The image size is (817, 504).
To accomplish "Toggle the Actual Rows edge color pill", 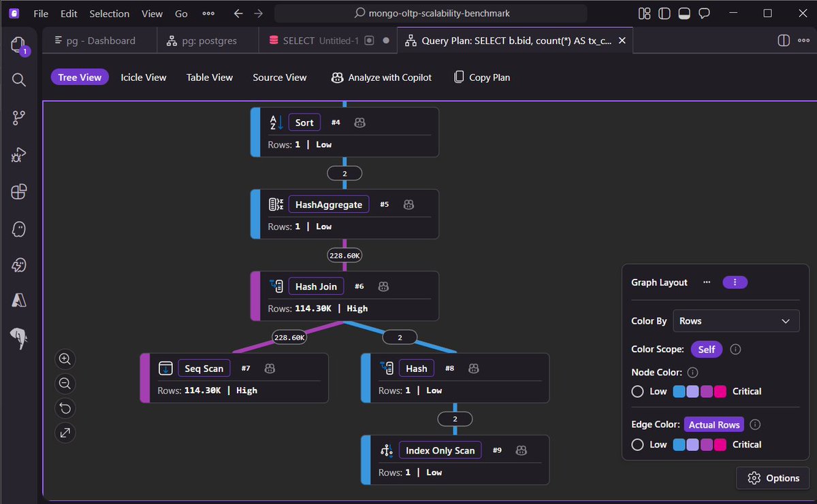I will click(x=714, y=424).
